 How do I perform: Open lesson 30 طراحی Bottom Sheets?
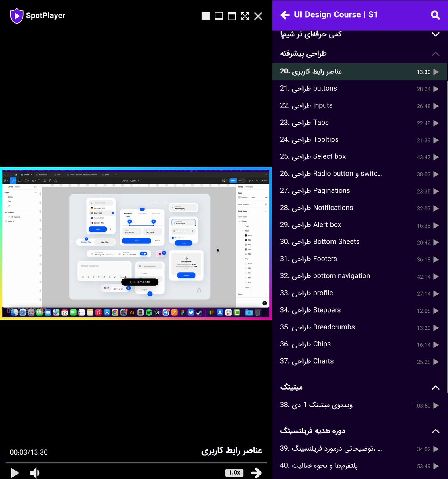click(359, 242)
